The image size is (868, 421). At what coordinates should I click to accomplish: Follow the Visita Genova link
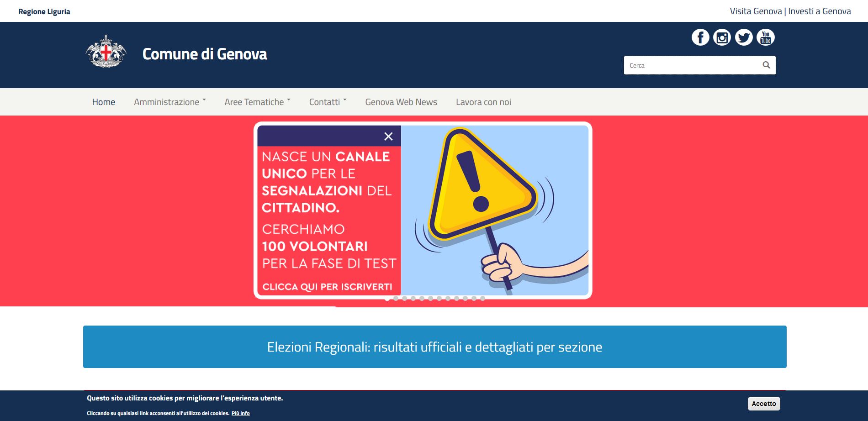coord(756,11)
